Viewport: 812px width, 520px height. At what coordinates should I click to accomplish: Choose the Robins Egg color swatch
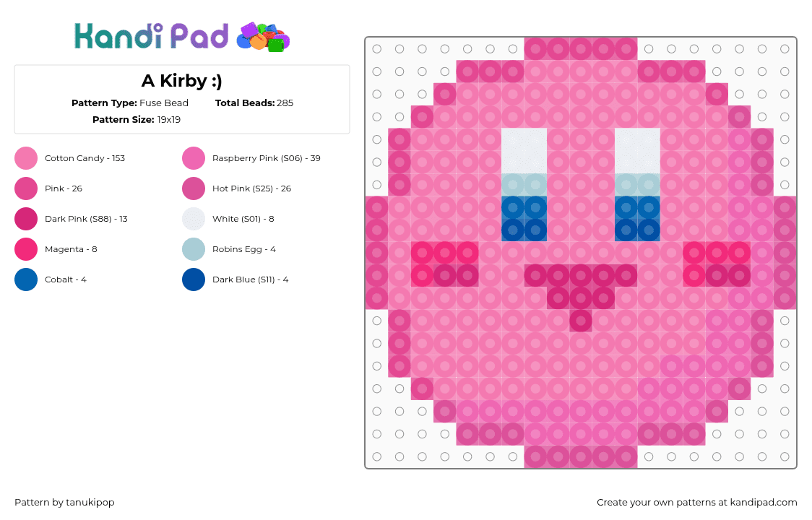click(194, 249)
